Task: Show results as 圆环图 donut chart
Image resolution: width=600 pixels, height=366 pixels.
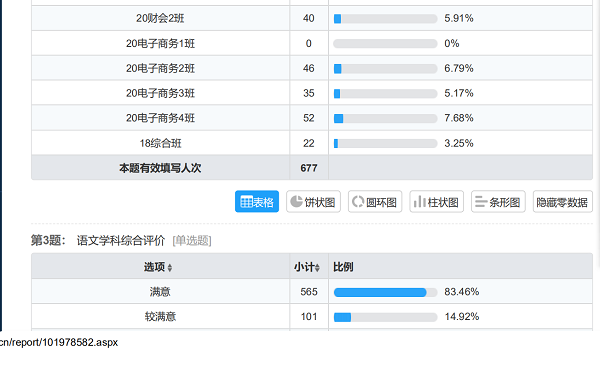Action: [x=375, y=201]
